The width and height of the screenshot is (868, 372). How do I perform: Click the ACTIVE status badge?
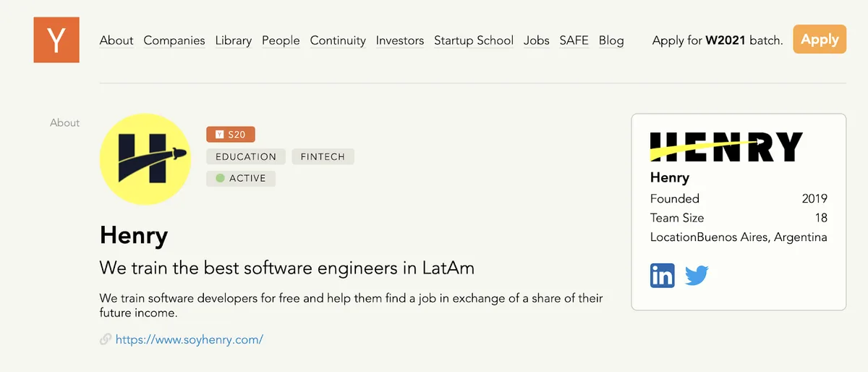point(241,178)
